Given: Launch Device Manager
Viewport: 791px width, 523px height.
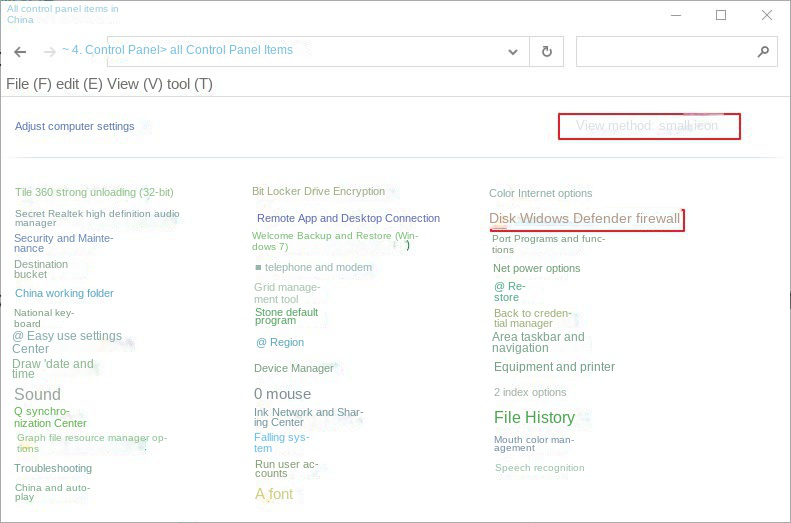Looking at the screenshot, I should point(293,368).
